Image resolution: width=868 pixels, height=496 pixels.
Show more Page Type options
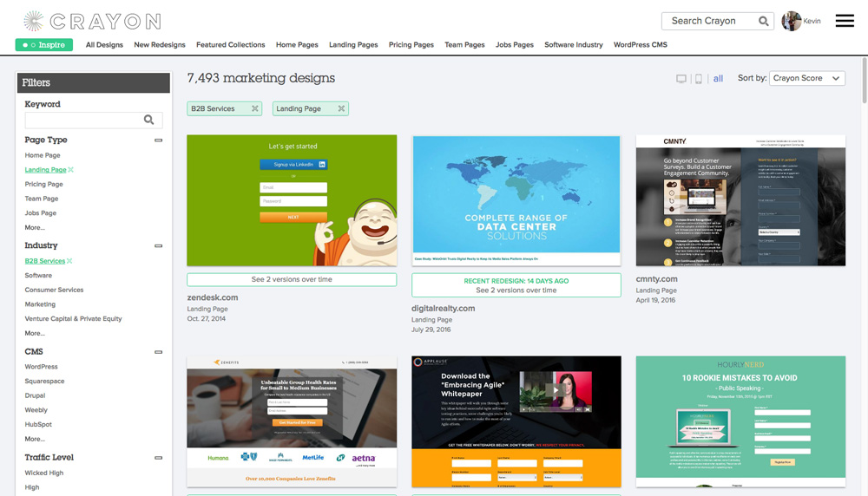coord(35,227)
